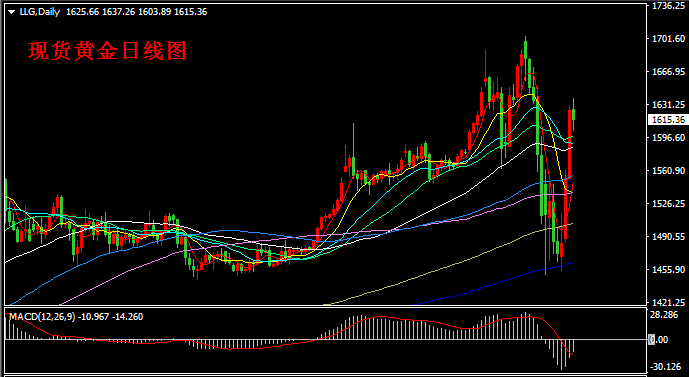Viewport: 689px width, 377px height.
Task: Click the OHLC values 1625.66 1637.26 1603.89 1615.36
Action: (x=137, y=12)
